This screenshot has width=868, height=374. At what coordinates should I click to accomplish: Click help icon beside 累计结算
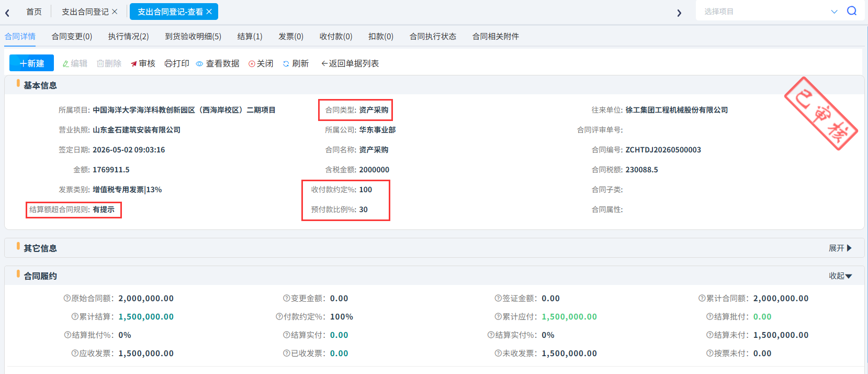[75, 316]
